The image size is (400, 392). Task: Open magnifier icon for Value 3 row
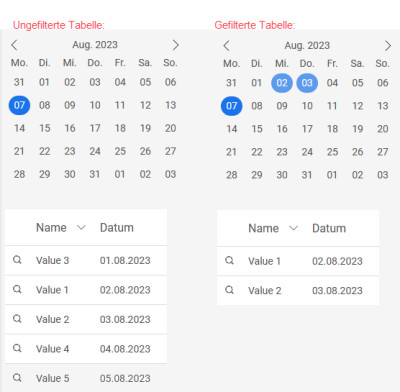click(17, 260)
